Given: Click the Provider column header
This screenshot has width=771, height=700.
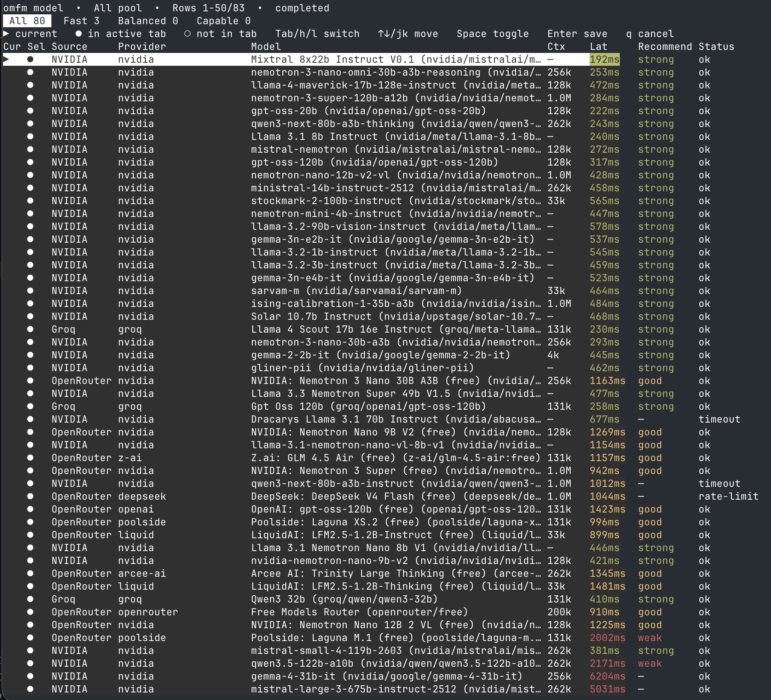Looking at the screenshot, I should [142, 46].
